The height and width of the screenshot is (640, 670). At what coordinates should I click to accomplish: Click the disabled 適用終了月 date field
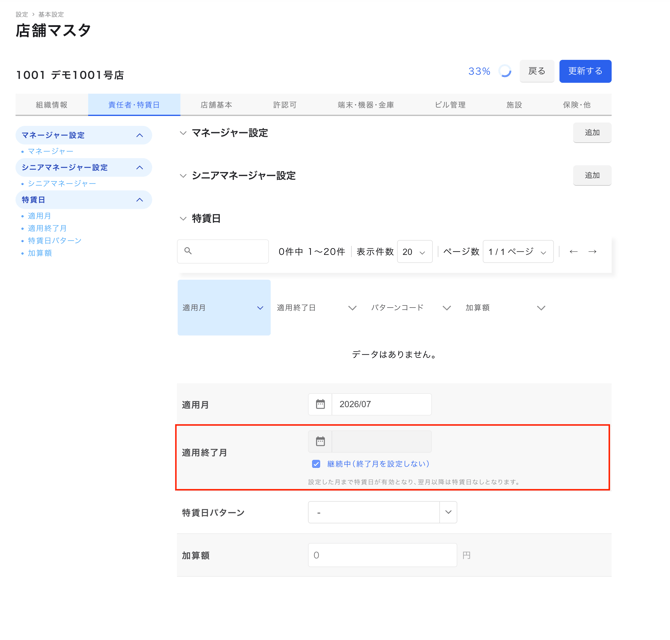pos(381,441)
